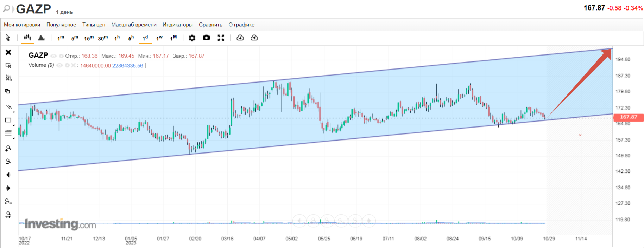Click current price label 167.87 on axis
The image size is (644, 248).
point(629,117)
